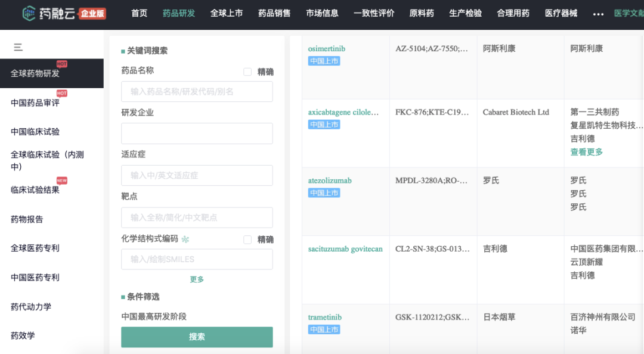The image size is (644, 354).
Task: Click the 中国上市 tag under axicabtagene ciloleucel
Action: pos(324,125)
